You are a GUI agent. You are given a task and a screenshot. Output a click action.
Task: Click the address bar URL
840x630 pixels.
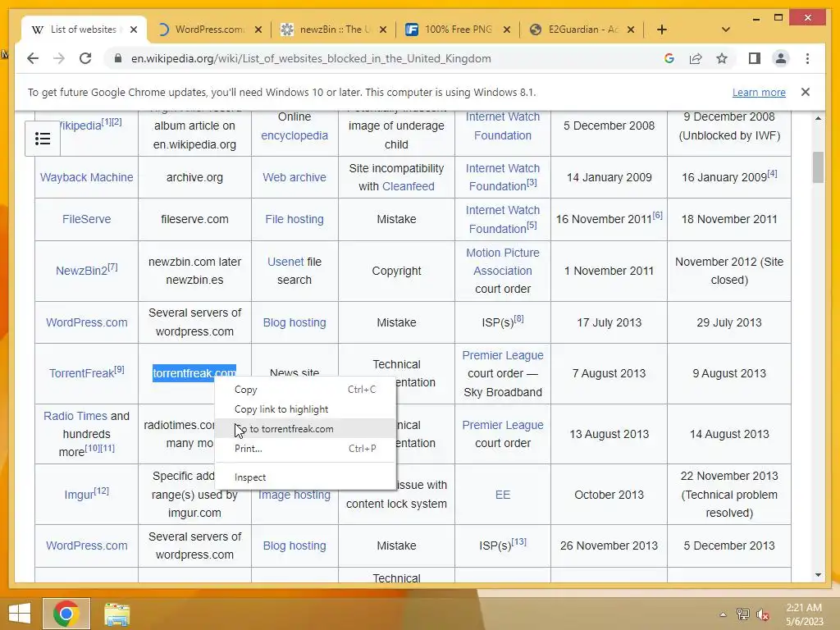point(311,58)
